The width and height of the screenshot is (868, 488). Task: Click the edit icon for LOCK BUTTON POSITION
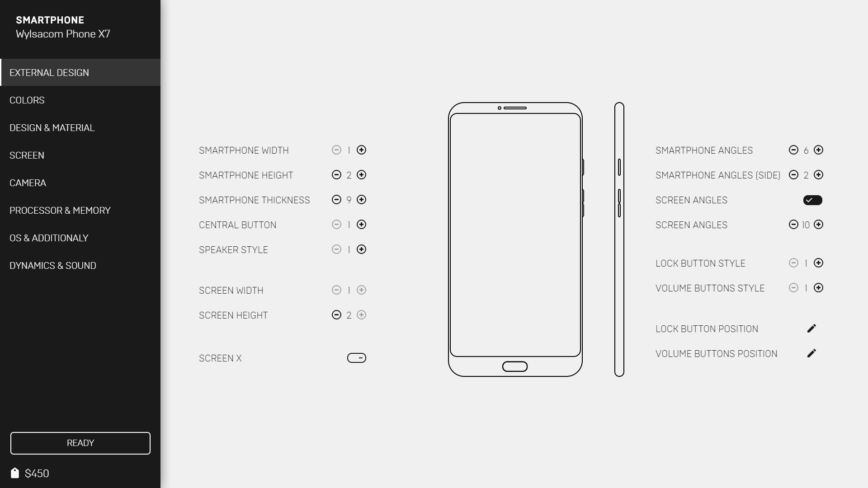click(812, 328)
